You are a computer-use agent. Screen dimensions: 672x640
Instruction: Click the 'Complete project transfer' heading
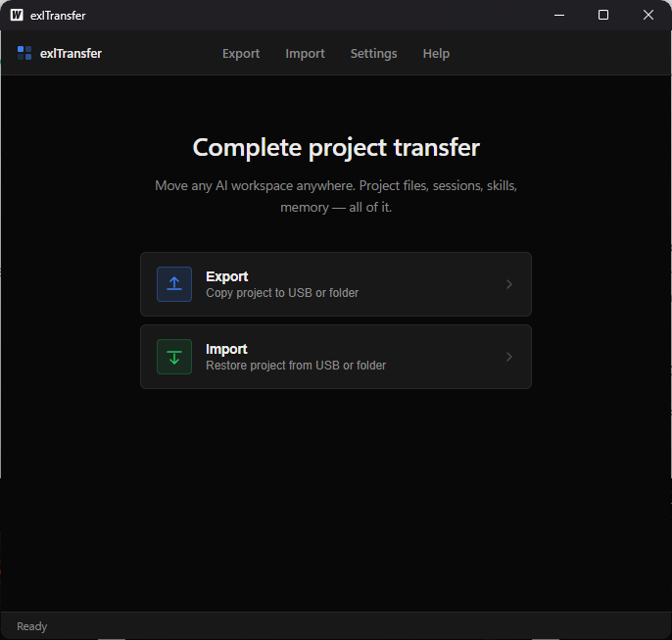pos(336,148)
